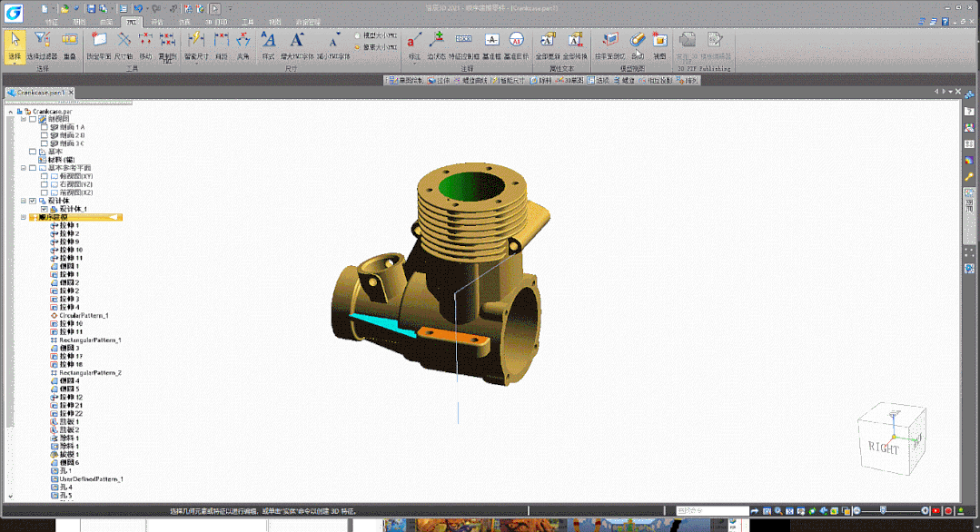Select the 边状态 edge condition tool
Image resolution: width=980 pixels, height=532 pixels.
point(436,45)
